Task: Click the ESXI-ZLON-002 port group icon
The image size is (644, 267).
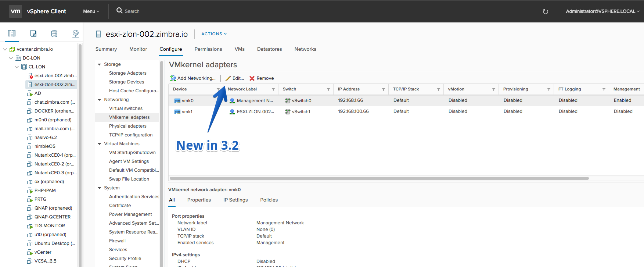Action: tap(232, 112)
